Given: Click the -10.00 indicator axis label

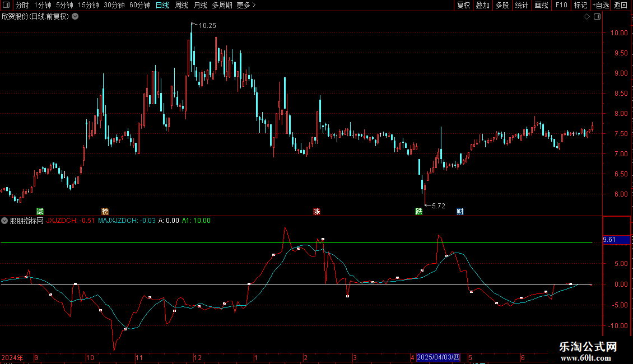Looking at the screenshot, I should (618, 326).
